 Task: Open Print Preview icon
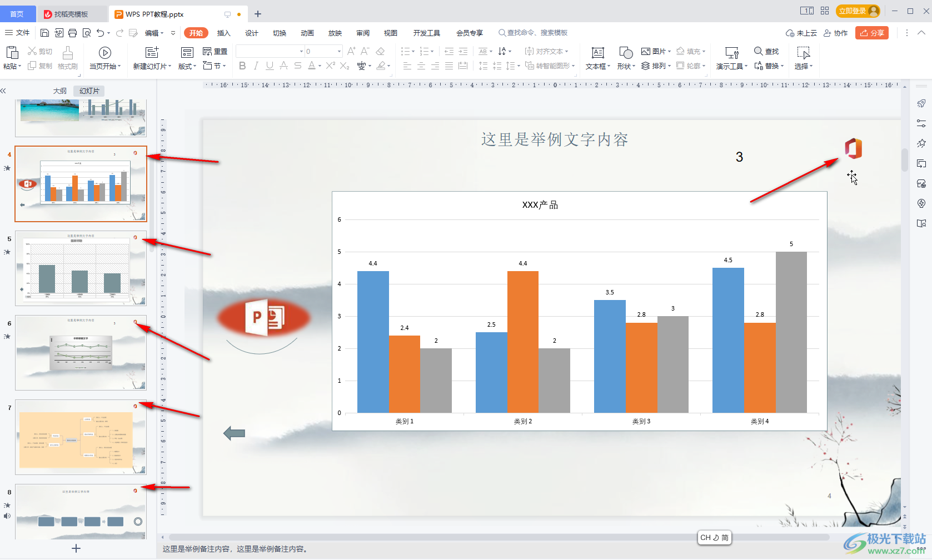(x=86, y=33)
